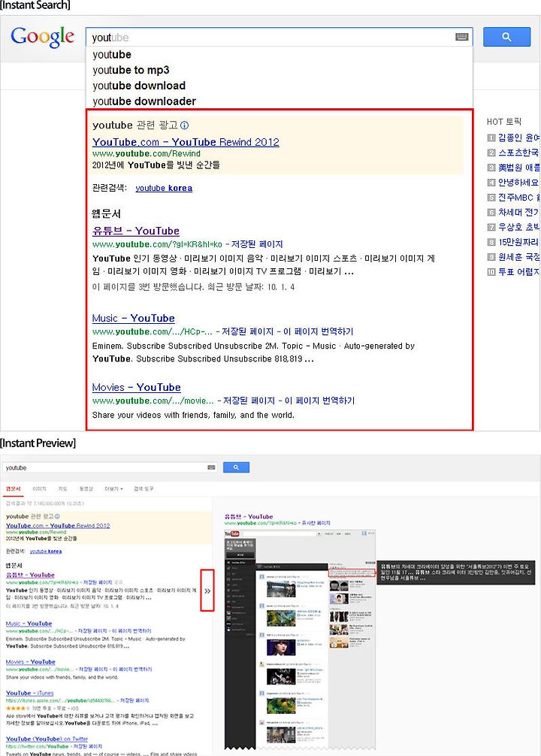Open virtual keyboard icon in Instant Search box
Image resolution: width=541 pixels, height=756 pixels.
[x=461, y=37]
